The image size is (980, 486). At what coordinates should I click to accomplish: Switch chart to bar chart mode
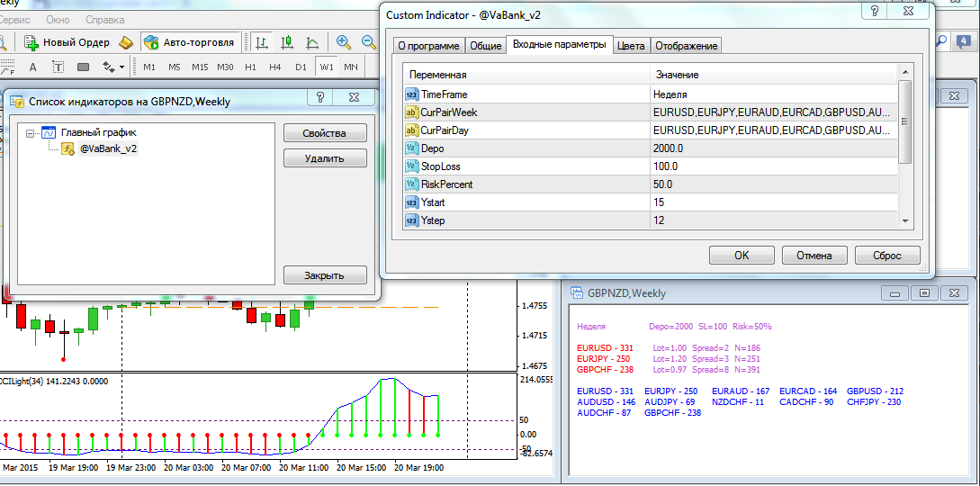pyautogui.click(x=262, y=42)
